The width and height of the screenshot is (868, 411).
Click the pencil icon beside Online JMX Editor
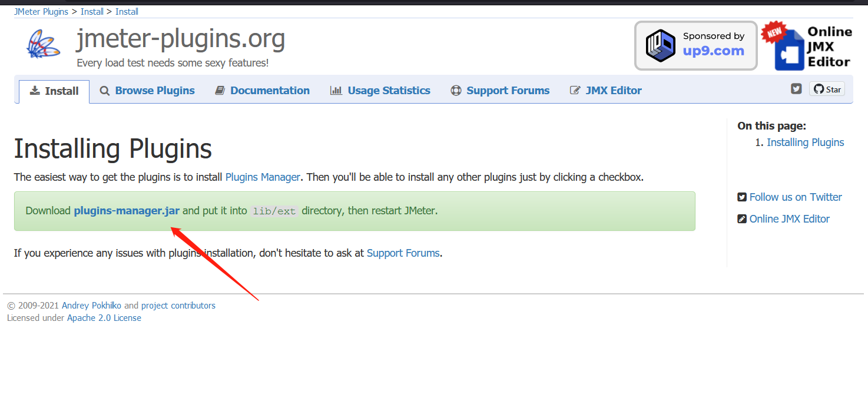point(742,219)
